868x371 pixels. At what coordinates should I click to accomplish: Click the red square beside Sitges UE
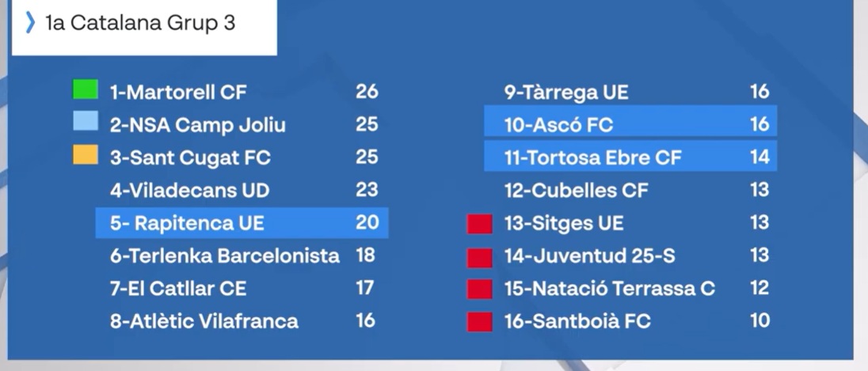(x=479, y=224)
